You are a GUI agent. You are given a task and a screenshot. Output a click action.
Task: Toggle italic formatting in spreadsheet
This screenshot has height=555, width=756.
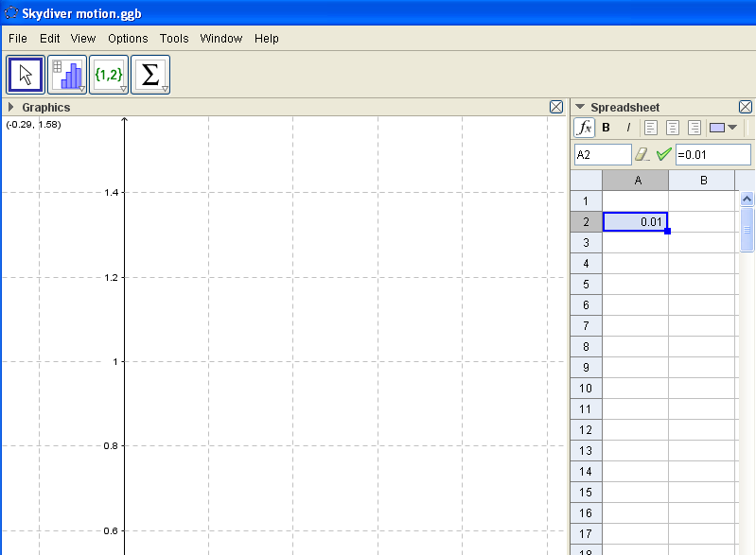[x=628, y=128]
